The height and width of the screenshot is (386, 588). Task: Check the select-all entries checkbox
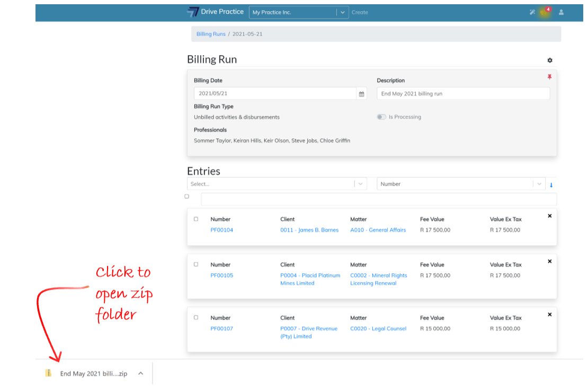(187, 196)
